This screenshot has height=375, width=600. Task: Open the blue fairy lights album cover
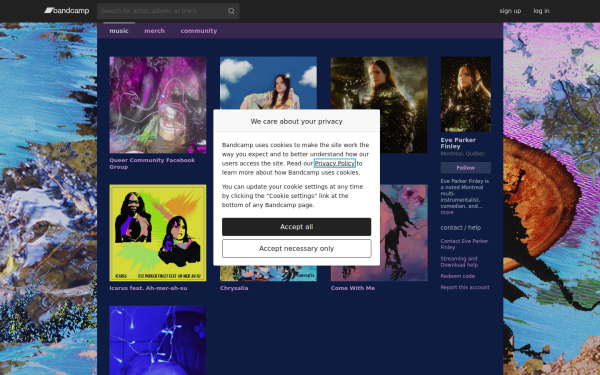pyautogui.click(x=158, y=340)
